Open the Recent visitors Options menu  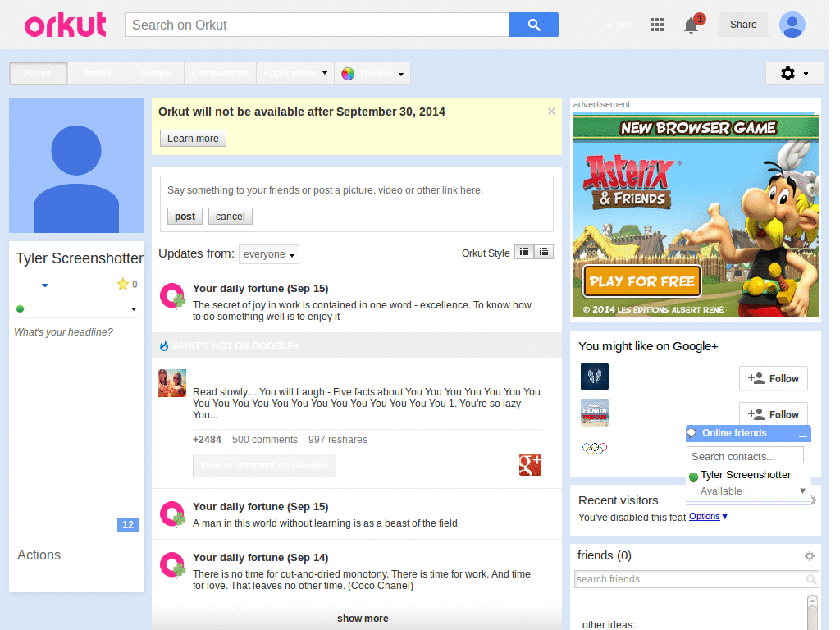tap(708, 517)
